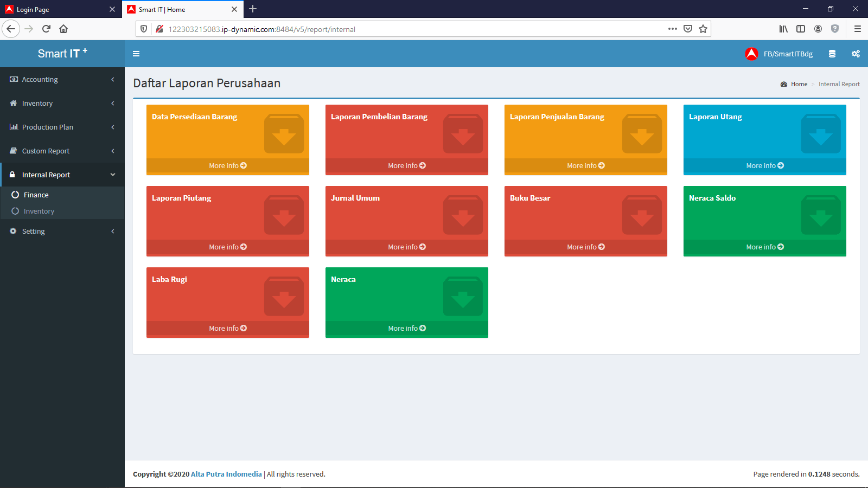
Task: Select Inventory submenu under Internal Report
Action: point(39,211)
